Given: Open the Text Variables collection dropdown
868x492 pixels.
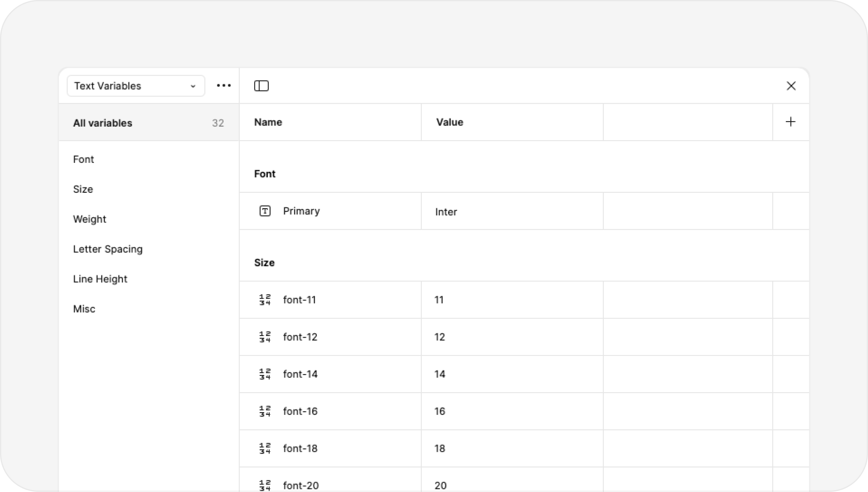Looking at the screenshot, I should (x=135, y=86).
